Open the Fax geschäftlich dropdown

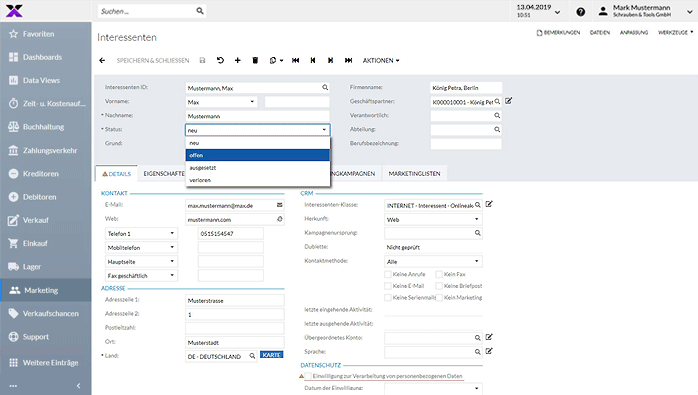172,275
